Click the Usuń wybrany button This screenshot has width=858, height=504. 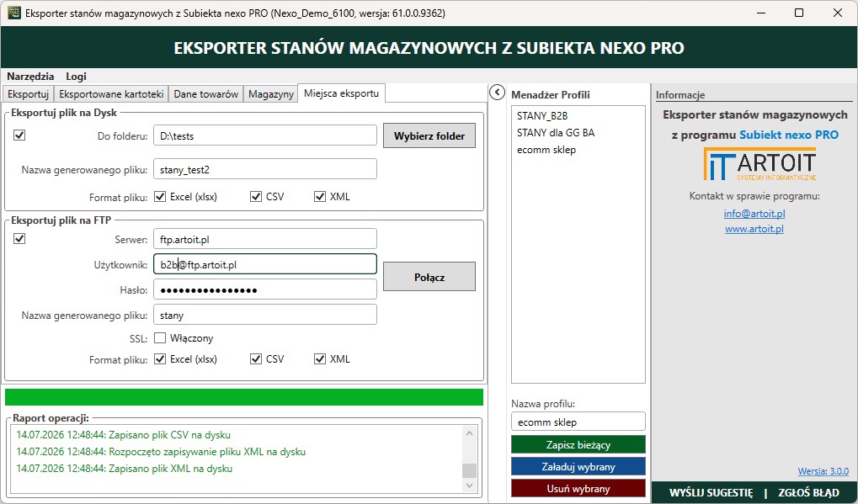(578, 488)
